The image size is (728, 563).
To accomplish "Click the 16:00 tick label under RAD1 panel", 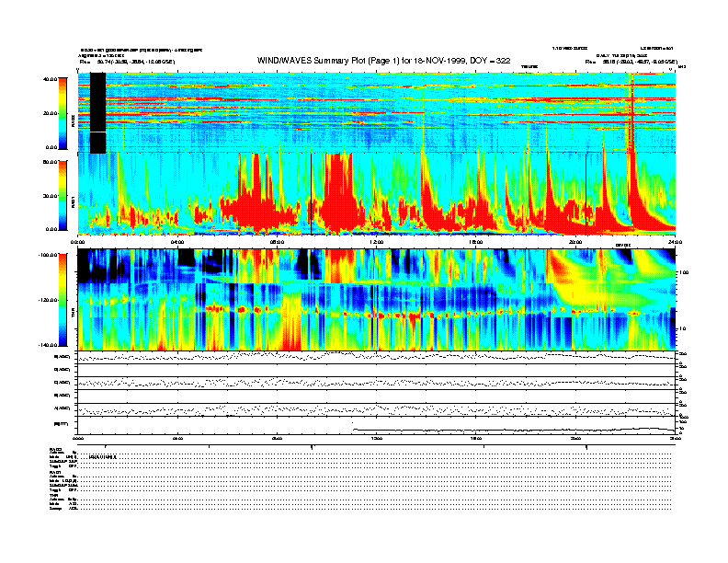I will click(x=476, y=242).
